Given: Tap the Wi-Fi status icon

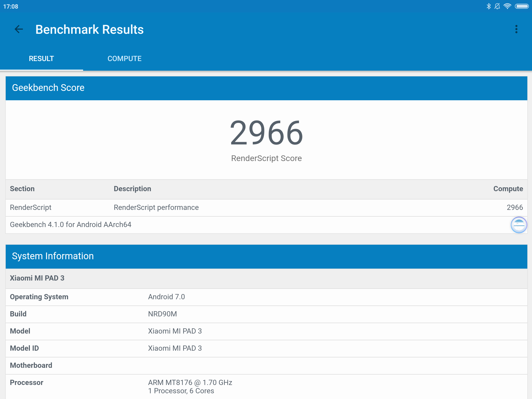Looking at the screenshot, I should tap(507, 6).
